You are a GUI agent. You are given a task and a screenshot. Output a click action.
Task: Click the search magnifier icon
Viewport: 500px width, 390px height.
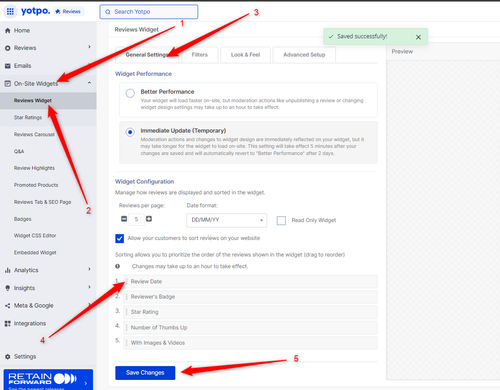(x=108, y=12)
